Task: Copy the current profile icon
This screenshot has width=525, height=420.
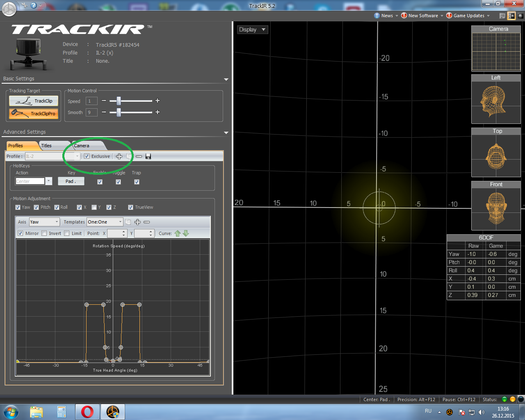Action: click(129, 156)
